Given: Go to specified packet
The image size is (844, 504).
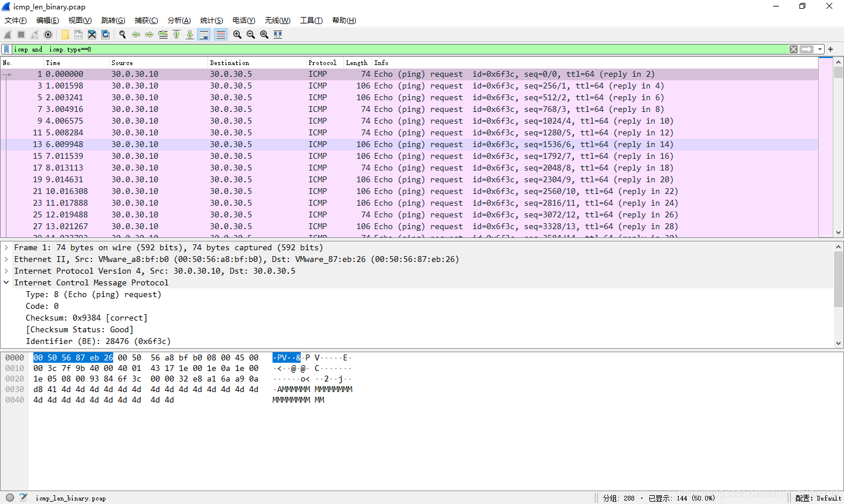Looking at the screenshot, I should click(163, 35).
